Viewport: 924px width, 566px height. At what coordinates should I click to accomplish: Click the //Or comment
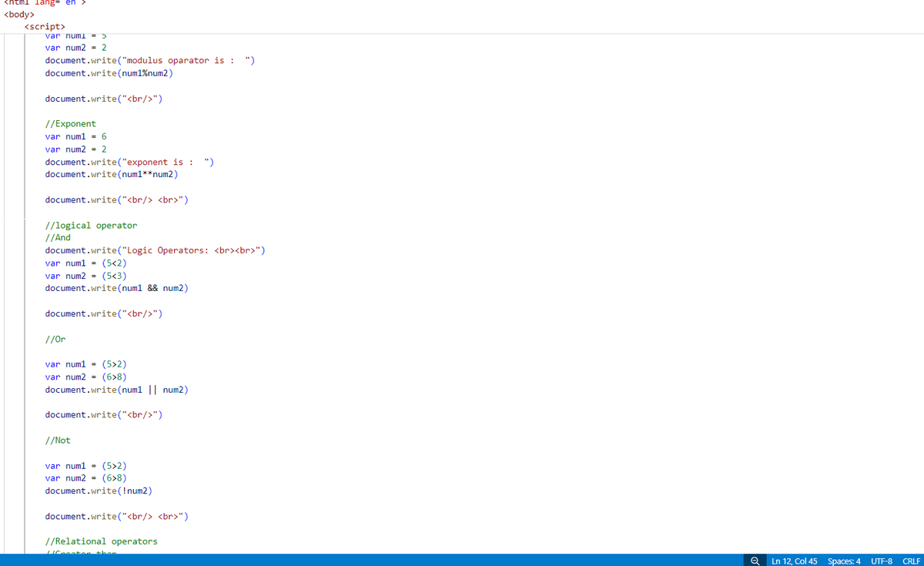[55, 339]
